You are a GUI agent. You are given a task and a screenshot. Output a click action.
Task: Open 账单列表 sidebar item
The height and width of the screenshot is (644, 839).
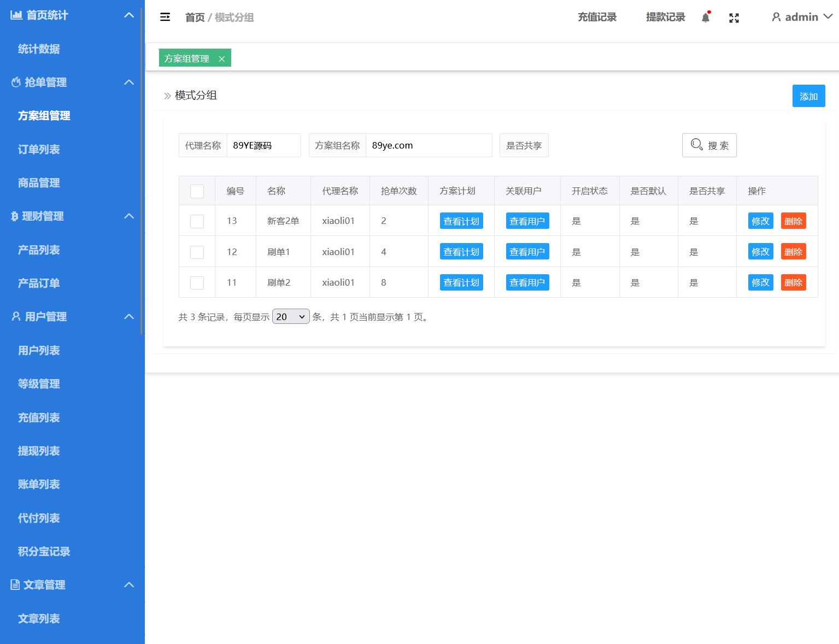pyautogui.click(x=39, y=485)
